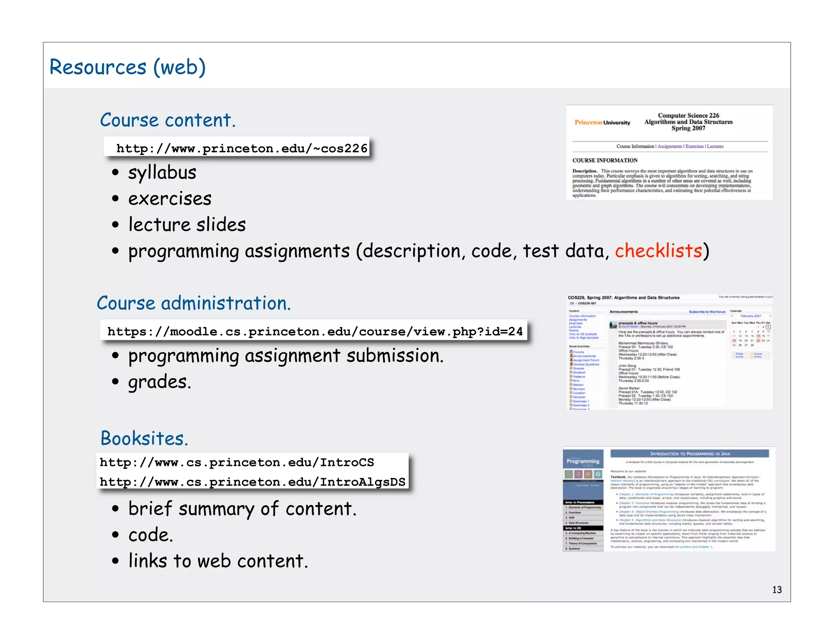834x644 pixels.
Task: Open the Introduction to Programming in Java thumbnail
Action: point(669,499)
